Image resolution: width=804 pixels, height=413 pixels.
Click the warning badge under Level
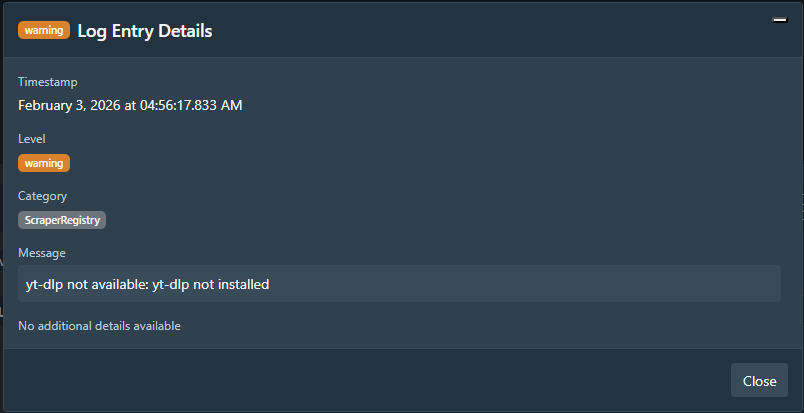point(44,162)
